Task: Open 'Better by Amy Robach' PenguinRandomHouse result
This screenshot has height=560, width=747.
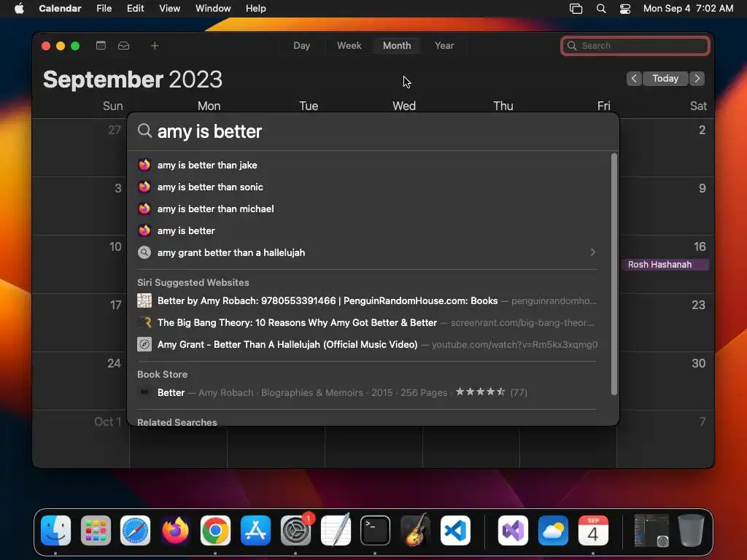Action: coord(367,301)
